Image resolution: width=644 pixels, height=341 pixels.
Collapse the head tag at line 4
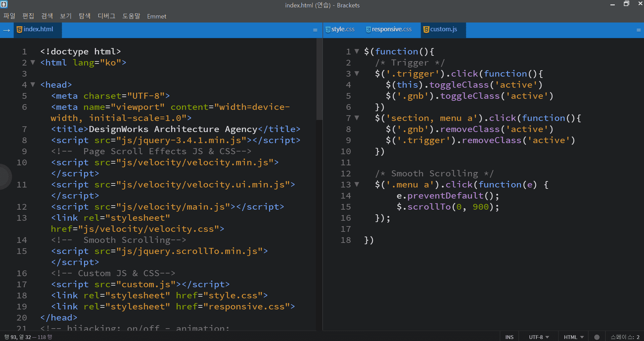click(33, 85)
